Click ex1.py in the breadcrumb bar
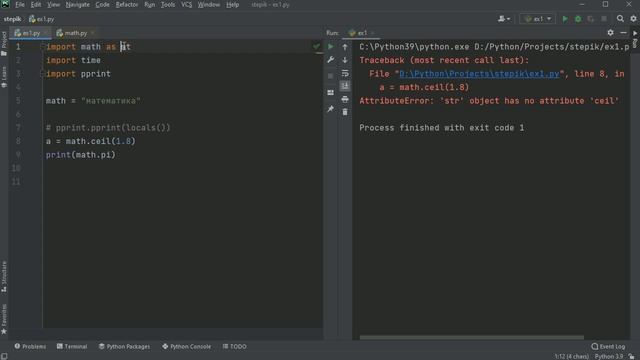Screen dimensions: 640x360 point(41,19)
